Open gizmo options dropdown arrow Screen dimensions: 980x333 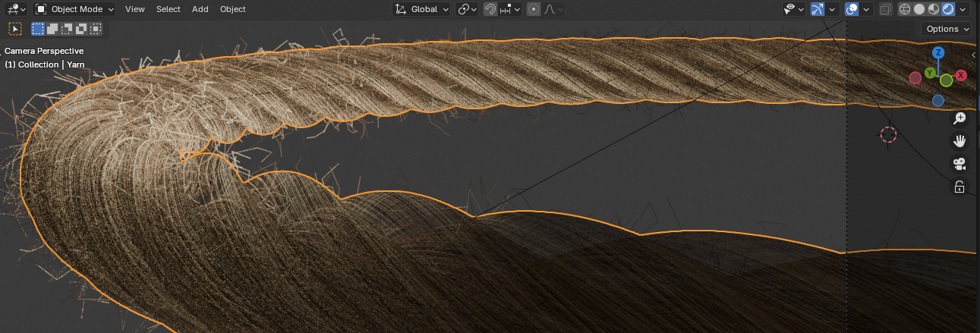833,9
